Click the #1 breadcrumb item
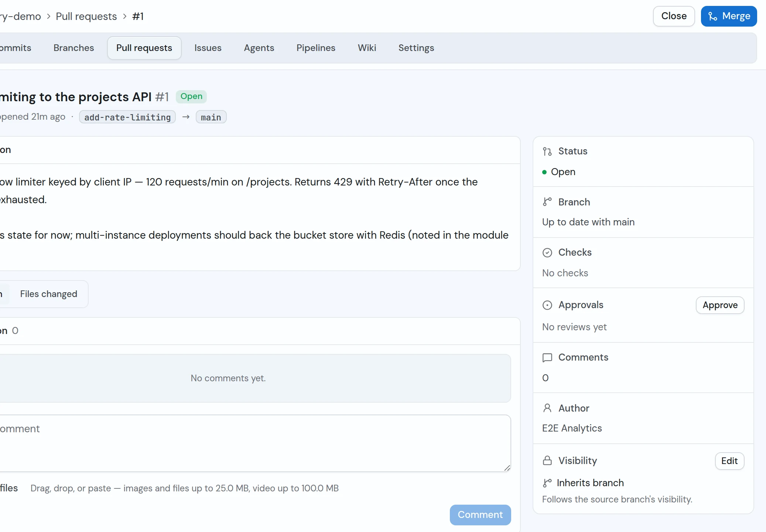 pos(138,16)
